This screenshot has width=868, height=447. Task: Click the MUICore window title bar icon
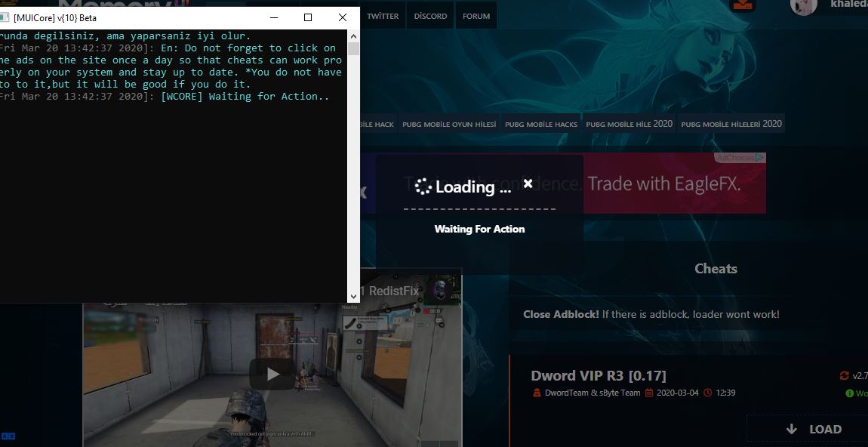[5, 17]
